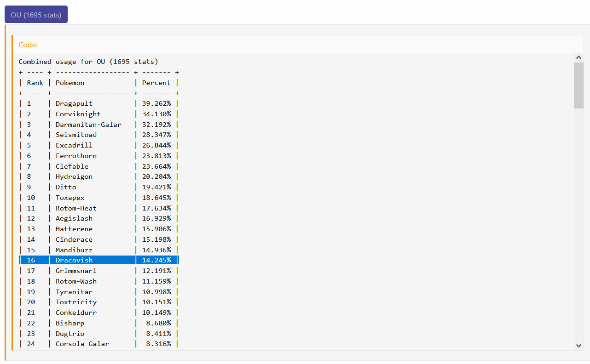Image resolution: width=590 pixels, height=364 pixels.
Task: Select the Hydreigon entry
Action: (x=74, y=176)
